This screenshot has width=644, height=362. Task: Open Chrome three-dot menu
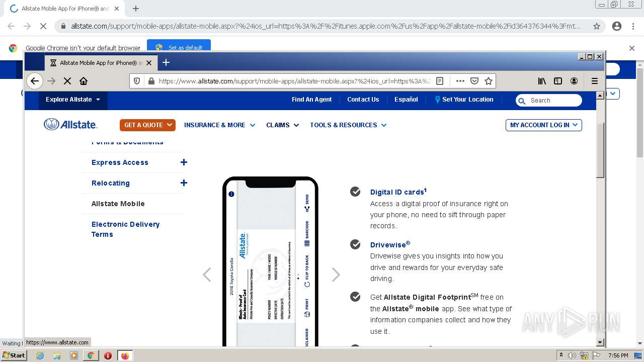click(x=633, y=26)
